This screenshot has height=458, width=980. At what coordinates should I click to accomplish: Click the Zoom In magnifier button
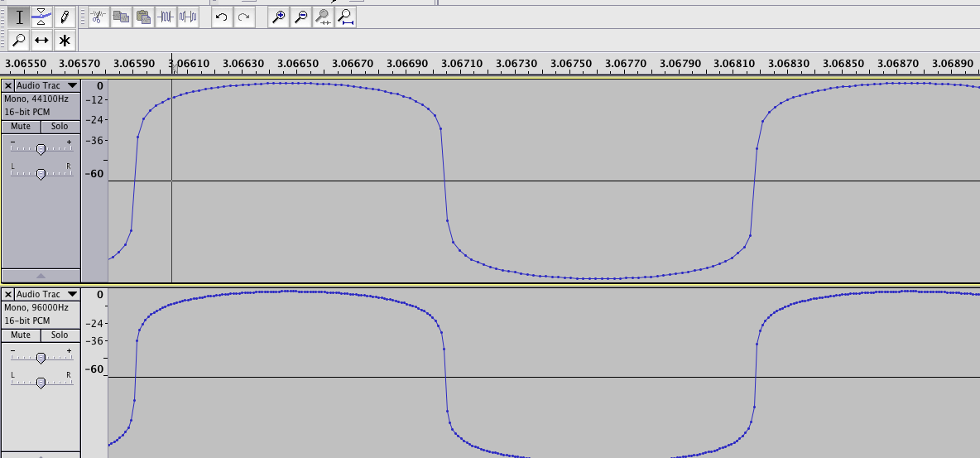(279, 17)
